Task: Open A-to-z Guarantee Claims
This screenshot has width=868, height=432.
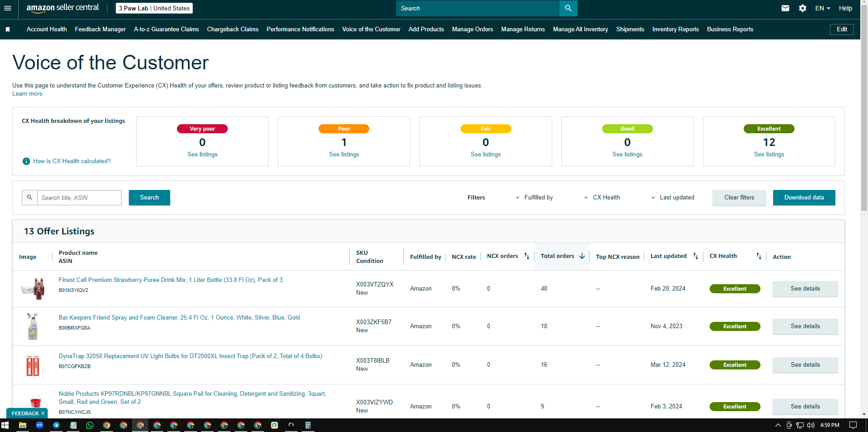Action: click(166, 29)
